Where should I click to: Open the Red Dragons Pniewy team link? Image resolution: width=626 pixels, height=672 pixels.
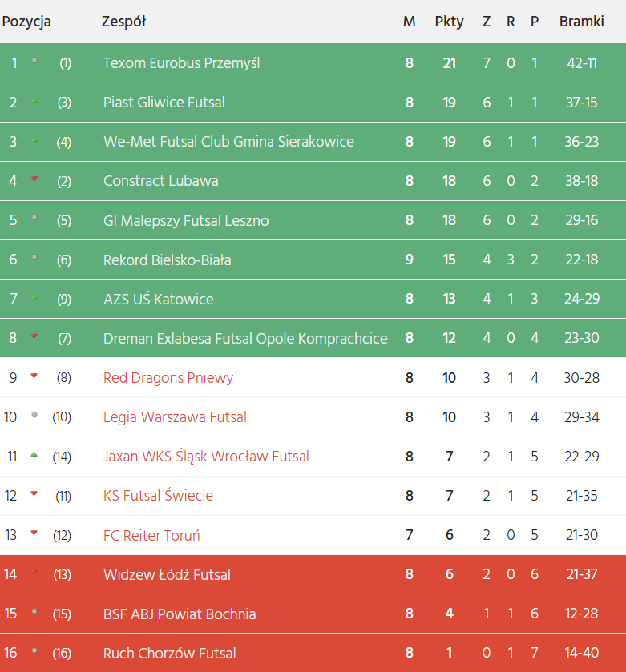168,377
